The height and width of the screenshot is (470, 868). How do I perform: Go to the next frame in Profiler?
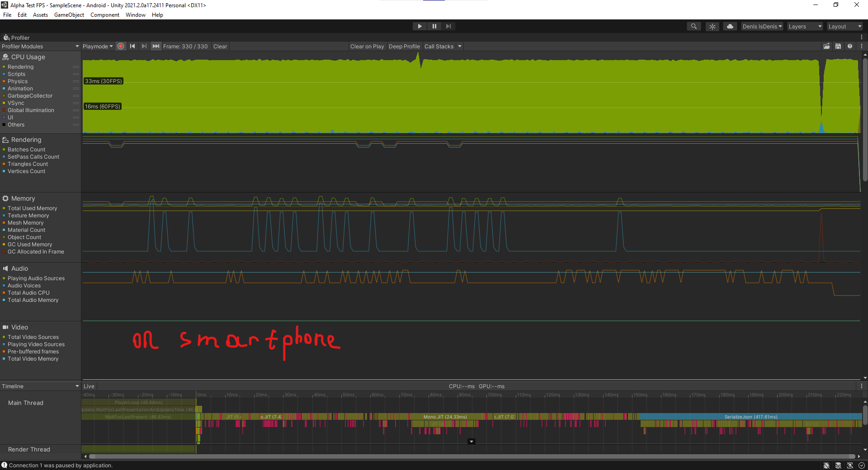(x=144, y=46)
